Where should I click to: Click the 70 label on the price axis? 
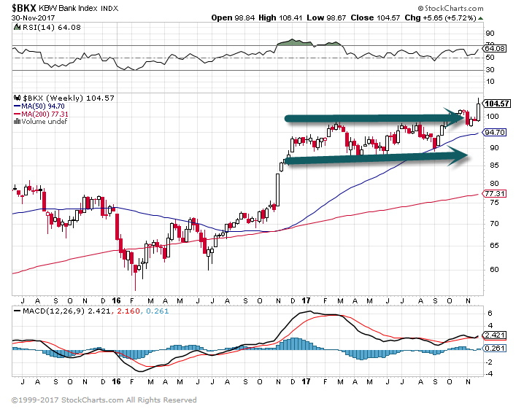click(494, 224)
